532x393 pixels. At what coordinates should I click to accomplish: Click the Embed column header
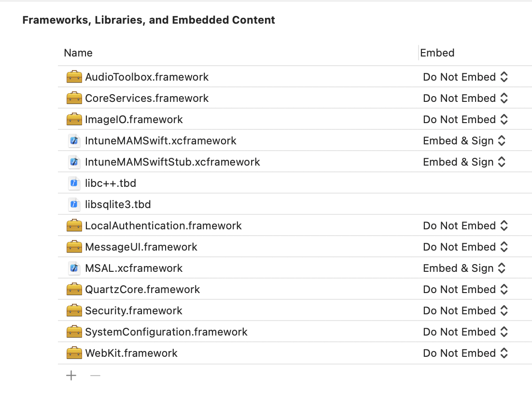click(x=437, y=53)
